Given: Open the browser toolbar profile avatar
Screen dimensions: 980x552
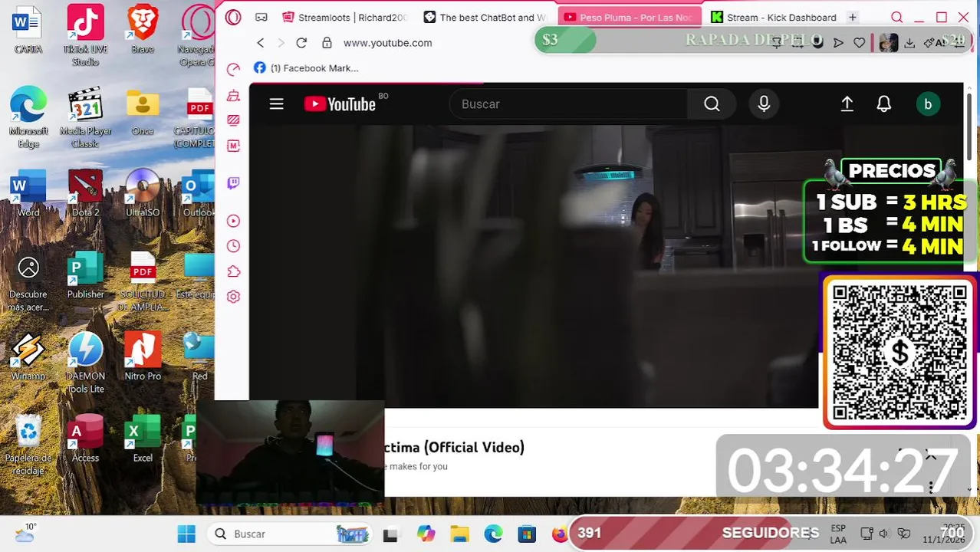Looking at the screenshot, I should tap(888, 43).
